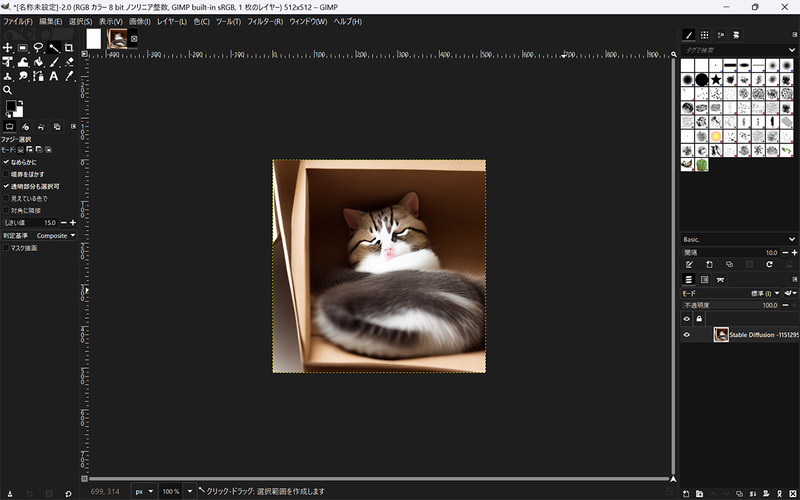Click the edit brush icon

(689, 264)
